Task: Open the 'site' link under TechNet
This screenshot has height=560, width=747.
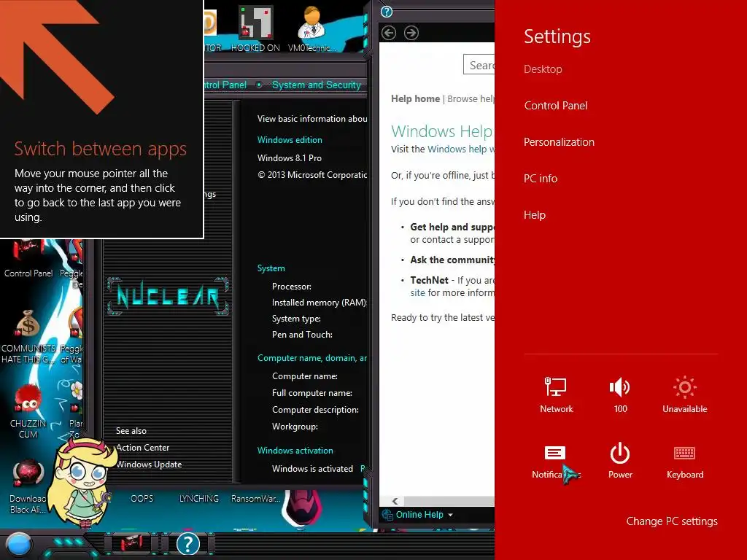Action: [417, 292]
